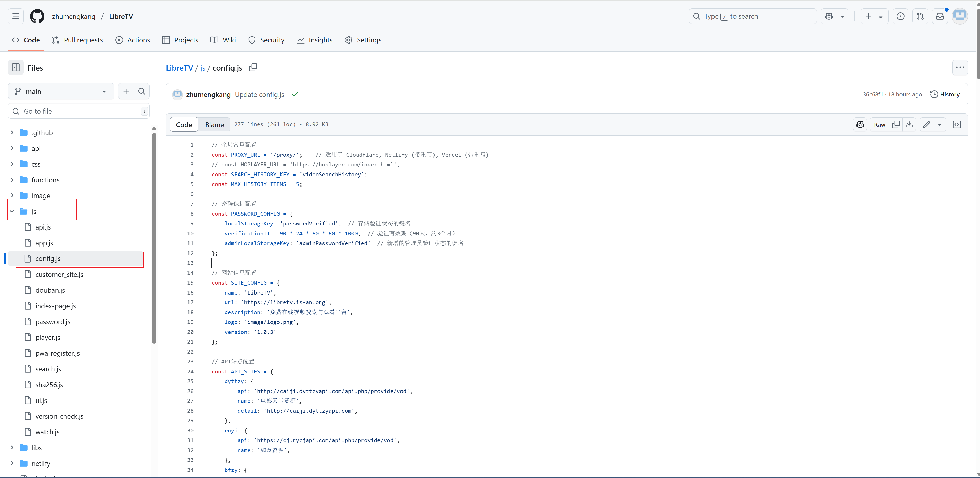Edit config.js with the pencil icon
Screen dimensions: 980x478
click(x=927, y=124)
